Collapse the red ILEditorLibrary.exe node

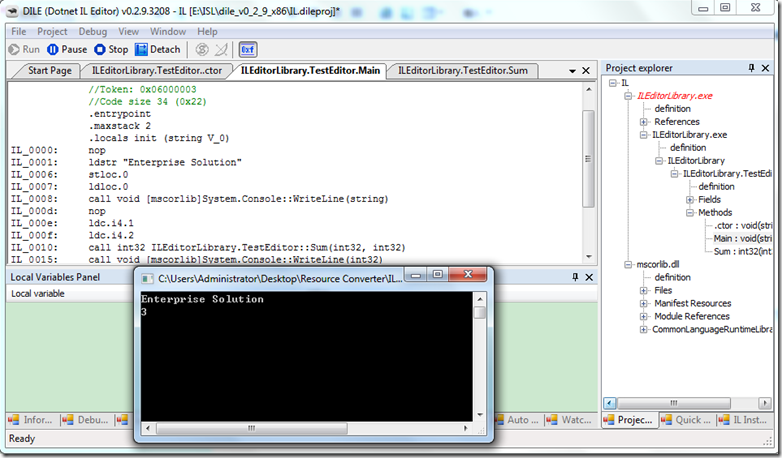pyautogui.click(x=628, y=96)
